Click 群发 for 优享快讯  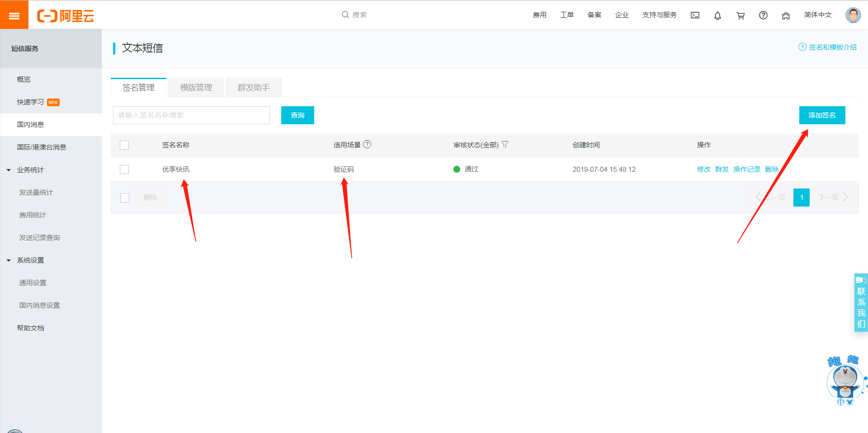722,169
